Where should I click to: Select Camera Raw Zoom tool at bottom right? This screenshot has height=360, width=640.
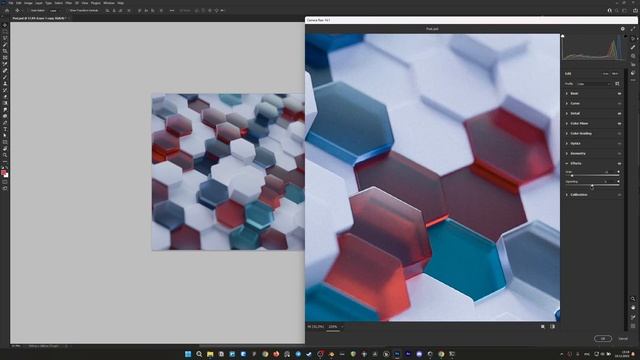coord(633,299)
